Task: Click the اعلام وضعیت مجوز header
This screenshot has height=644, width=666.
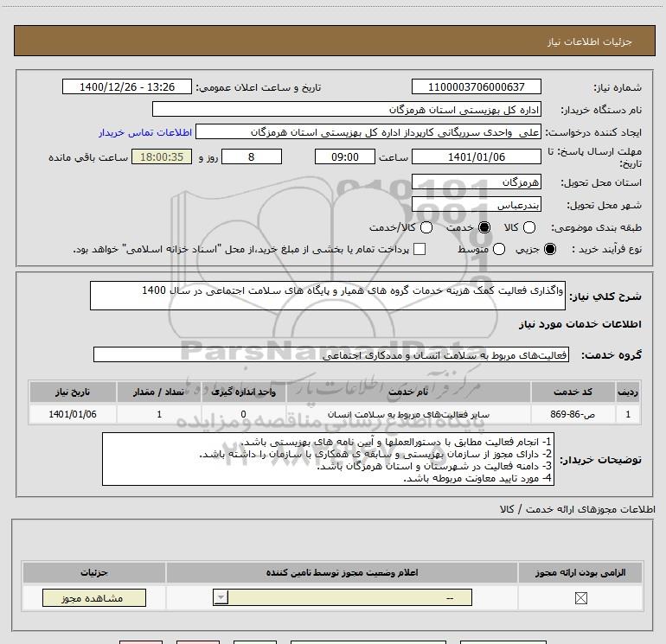Action: 342,572
